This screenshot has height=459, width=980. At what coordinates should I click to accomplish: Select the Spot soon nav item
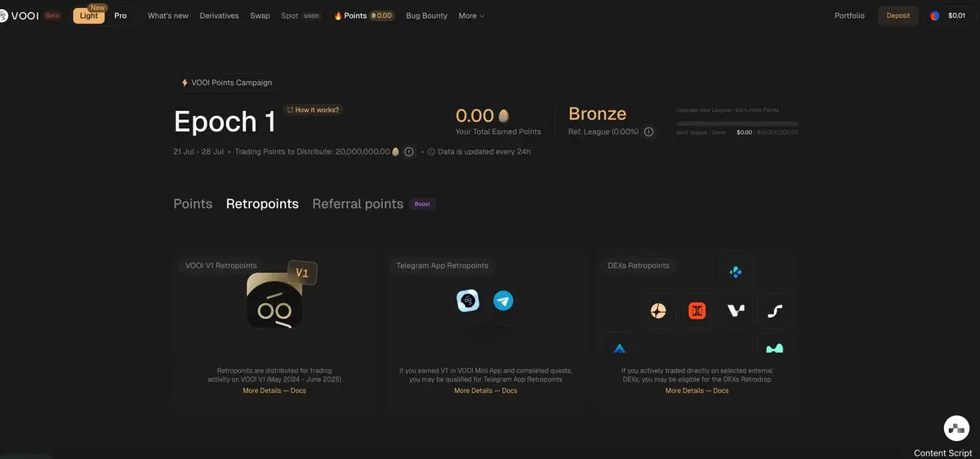[301, 16]
